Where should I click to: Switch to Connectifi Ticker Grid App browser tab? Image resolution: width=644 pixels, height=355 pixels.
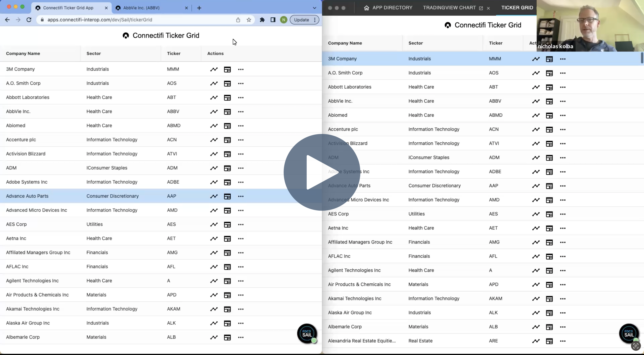click(71, 8)
